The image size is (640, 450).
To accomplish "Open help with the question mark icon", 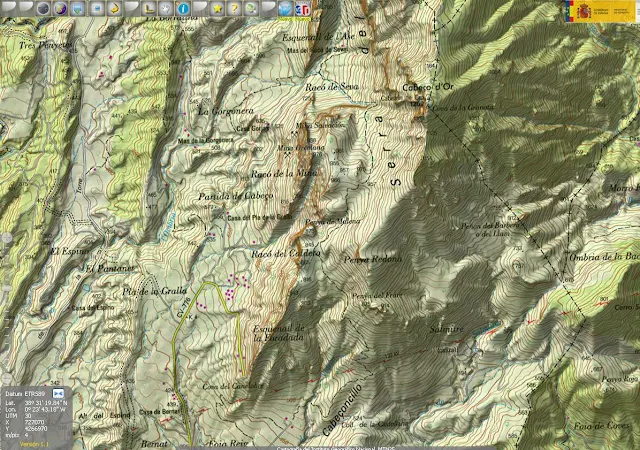I will tap(234, 8).
